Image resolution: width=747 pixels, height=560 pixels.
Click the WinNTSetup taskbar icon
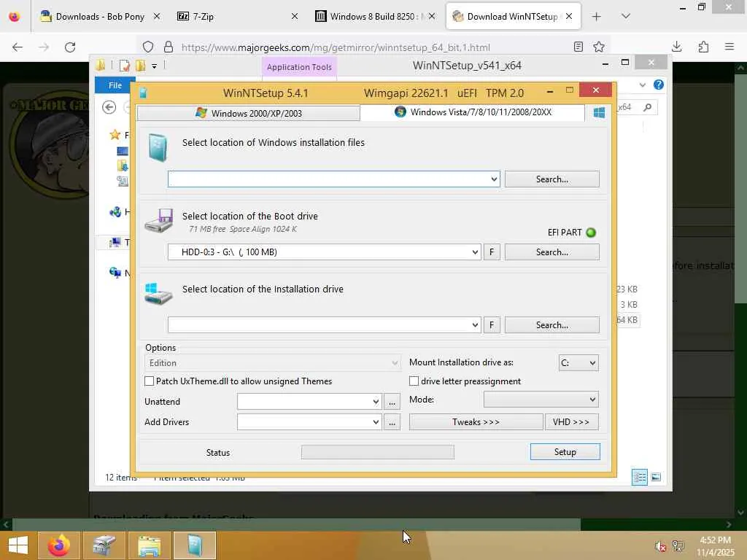[194, 545]
